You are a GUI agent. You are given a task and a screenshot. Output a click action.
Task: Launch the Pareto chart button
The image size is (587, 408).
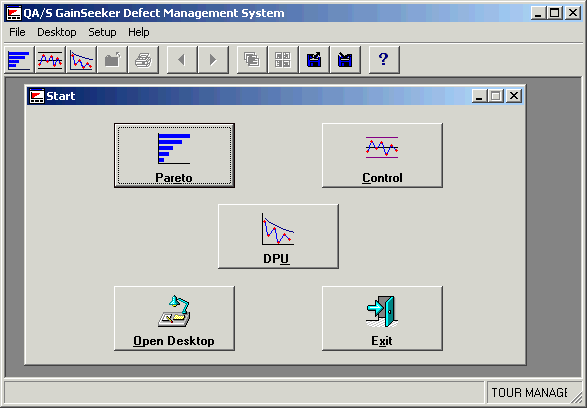tap(174, 155)
